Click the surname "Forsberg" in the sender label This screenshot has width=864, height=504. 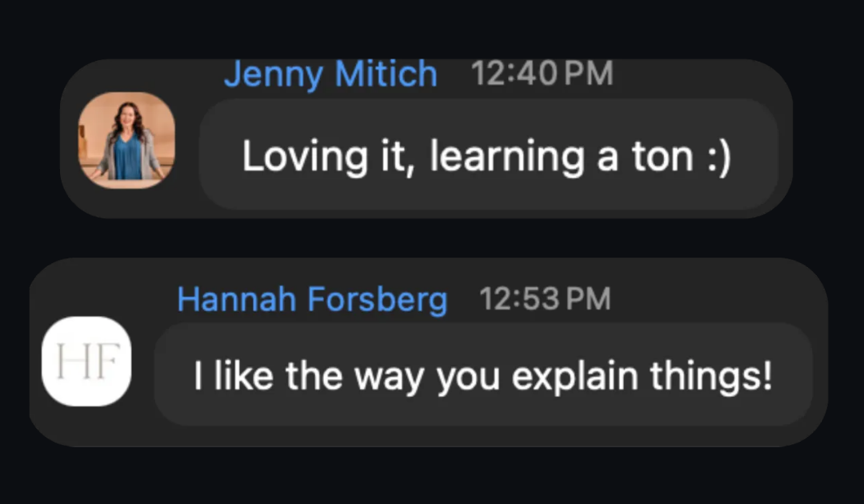378,299
